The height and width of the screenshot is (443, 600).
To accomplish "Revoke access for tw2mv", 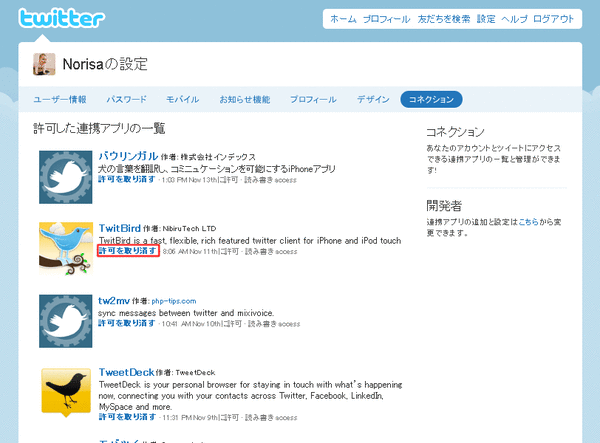I will point(127,323).
